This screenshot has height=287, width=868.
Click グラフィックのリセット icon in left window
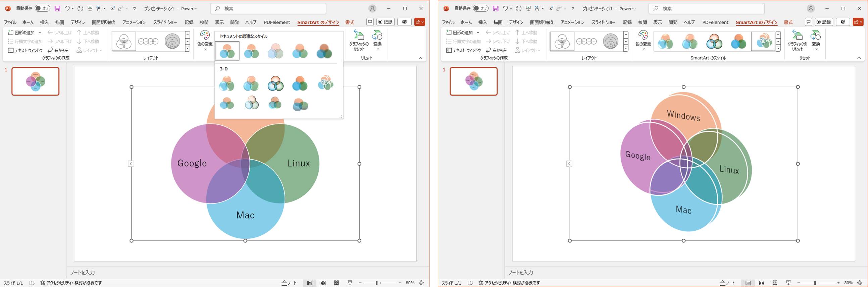pos(359,35)
